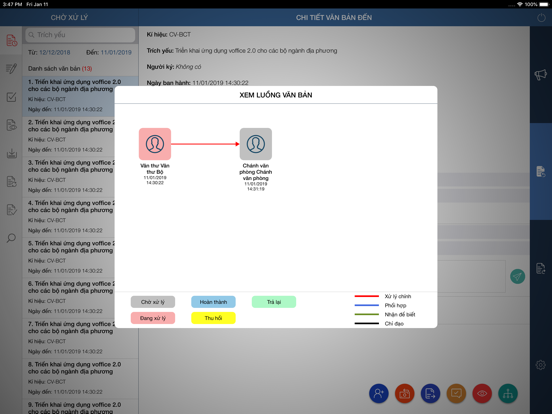Click the red eye view button
Screen dimensions: 552x414
[482, 393]
